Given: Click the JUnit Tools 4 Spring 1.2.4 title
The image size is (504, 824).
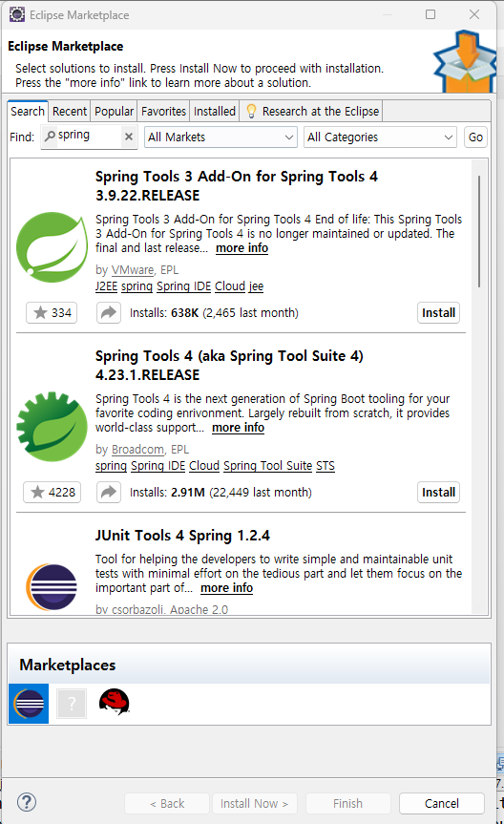Looking at the screenshot, I should click(182, 536).
